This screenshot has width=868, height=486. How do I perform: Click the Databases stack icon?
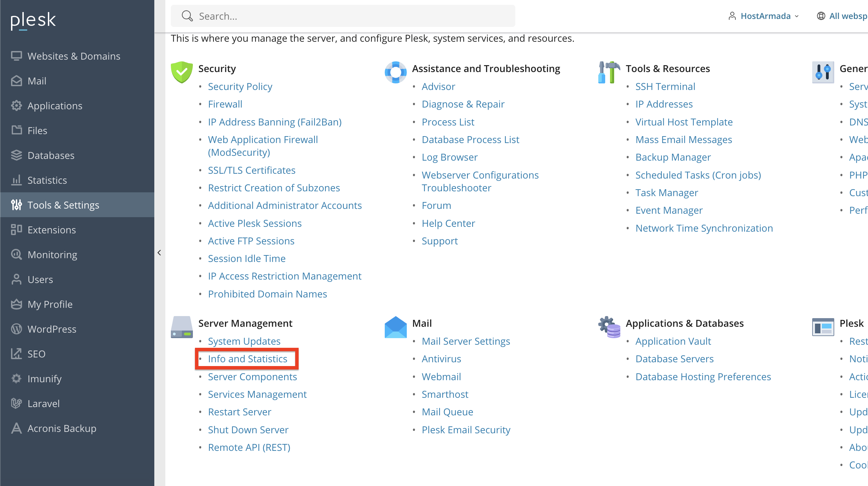click(16, 155)
